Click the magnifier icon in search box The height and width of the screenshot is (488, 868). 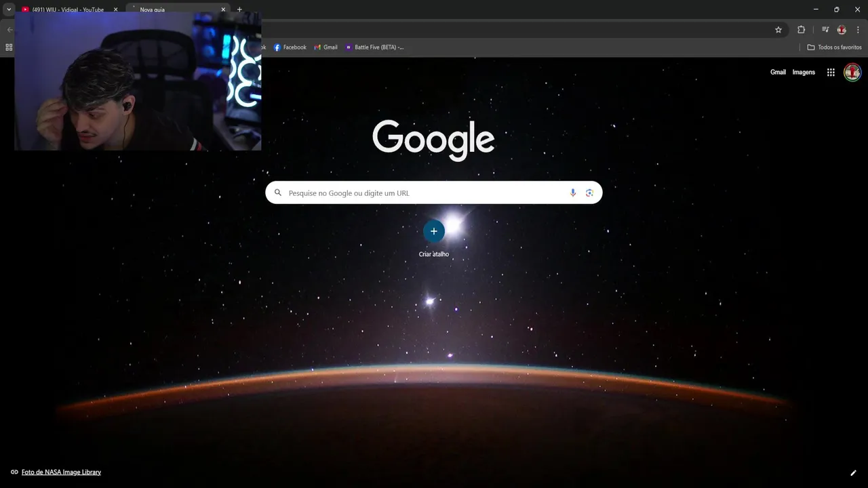click(277, 193)
